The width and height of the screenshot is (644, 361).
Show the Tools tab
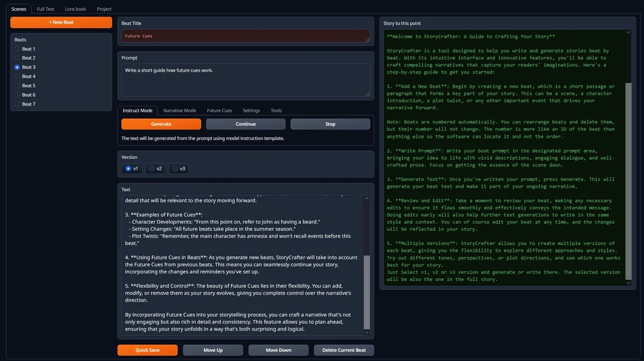276,110
